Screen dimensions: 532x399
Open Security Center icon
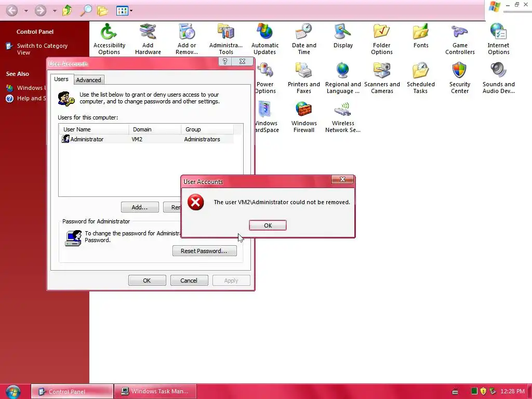click(x=460, y=78)
